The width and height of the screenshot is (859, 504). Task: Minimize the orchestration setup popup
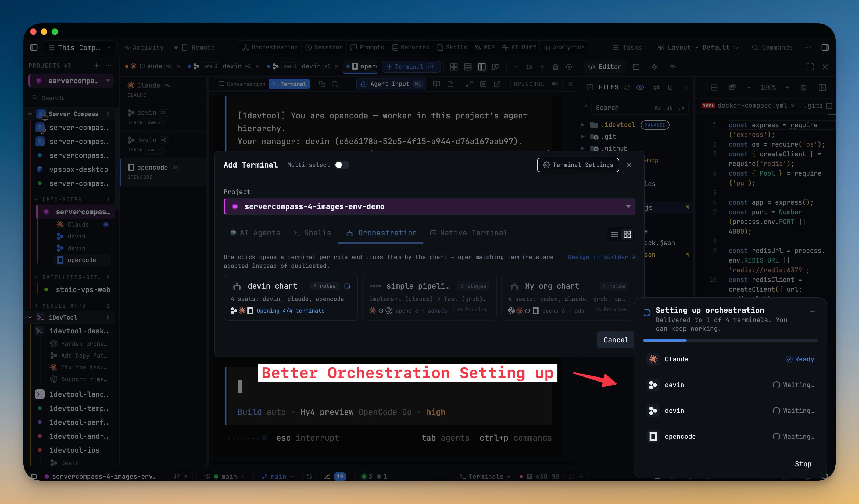tap(812, 311)
